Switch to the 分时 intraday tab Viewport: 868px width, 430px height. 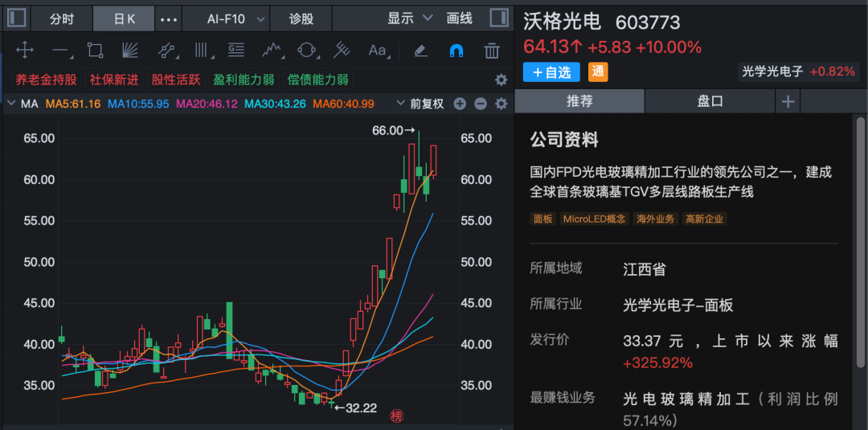point(61,18)
